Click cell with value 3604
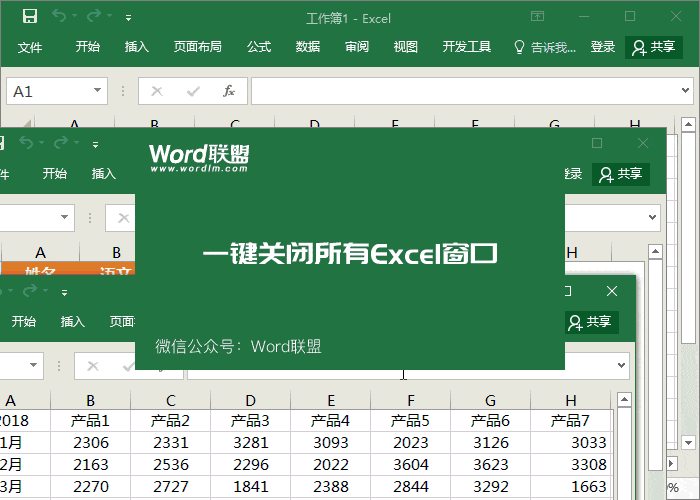The width and height of the screenshot is (700, 500). (x=411, y=464)
